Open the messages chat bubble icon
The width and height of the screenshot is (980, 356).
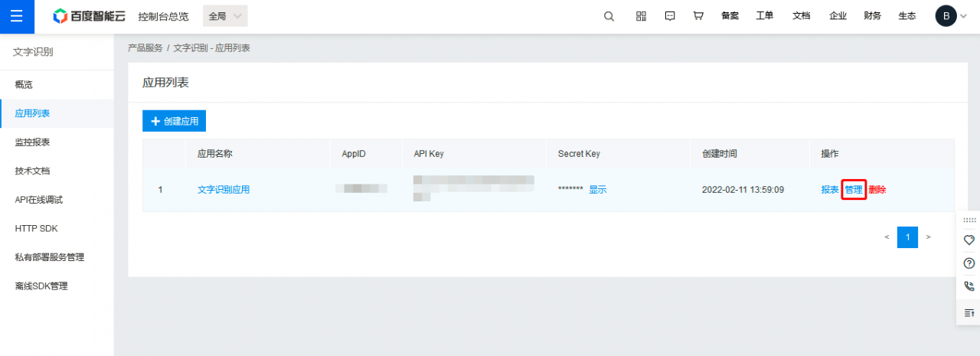point(670,16)
